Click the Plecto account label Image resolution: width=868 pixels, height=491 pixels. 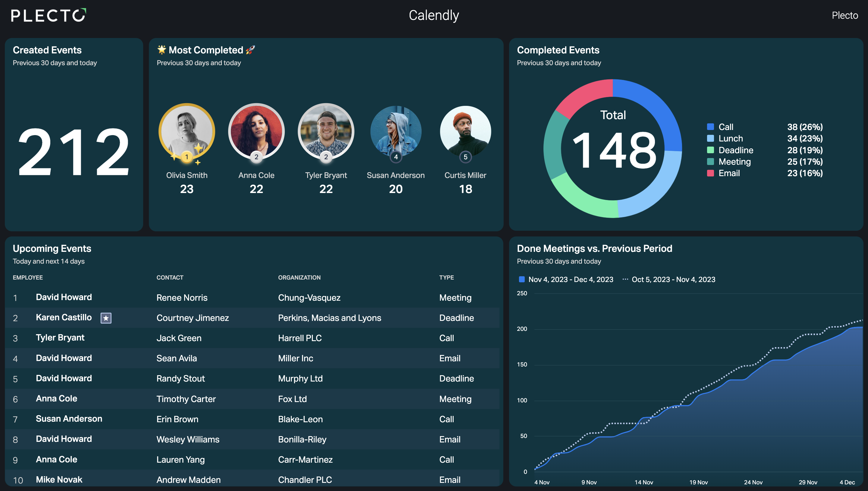(845, 15)
